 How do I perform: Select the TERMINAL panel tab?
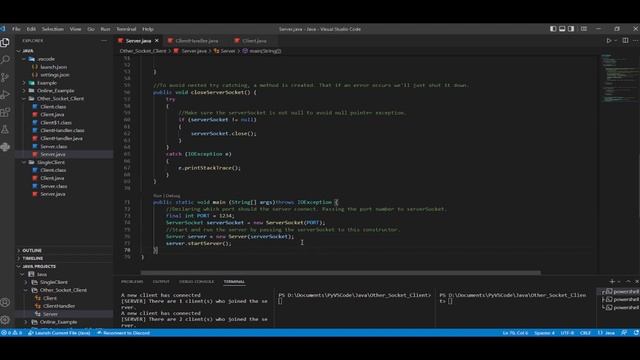(x=234, y=282)
